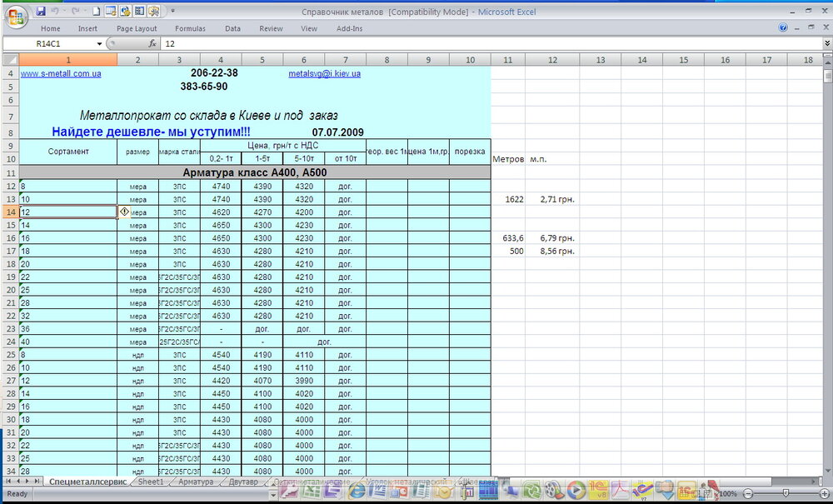Switch to the Арматура sheet tab

coord(196,482)
